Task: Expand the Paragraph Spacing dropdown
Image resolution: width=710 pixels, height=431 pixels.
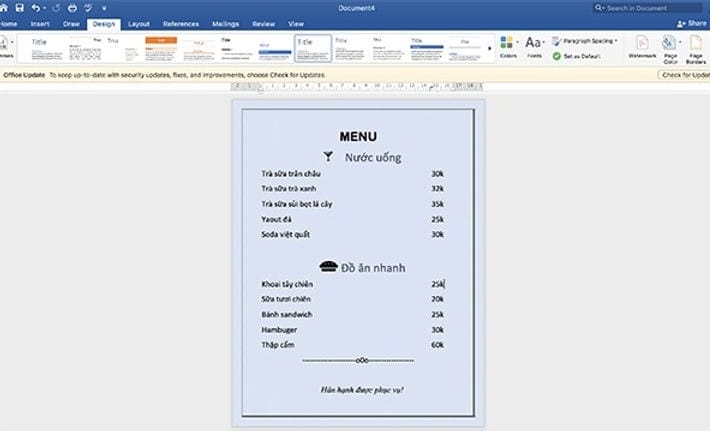Action: pos(585,41)
